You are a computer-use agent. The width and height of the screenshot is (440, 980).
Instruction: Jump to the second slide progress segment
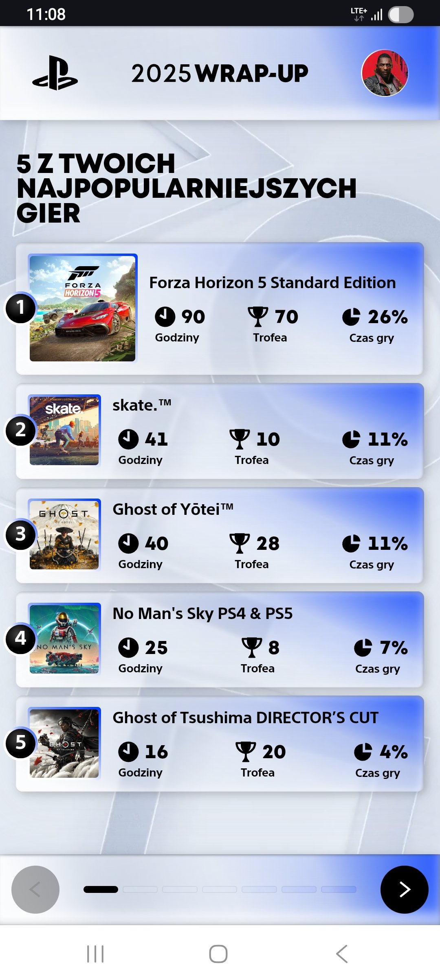click(140, 890)
